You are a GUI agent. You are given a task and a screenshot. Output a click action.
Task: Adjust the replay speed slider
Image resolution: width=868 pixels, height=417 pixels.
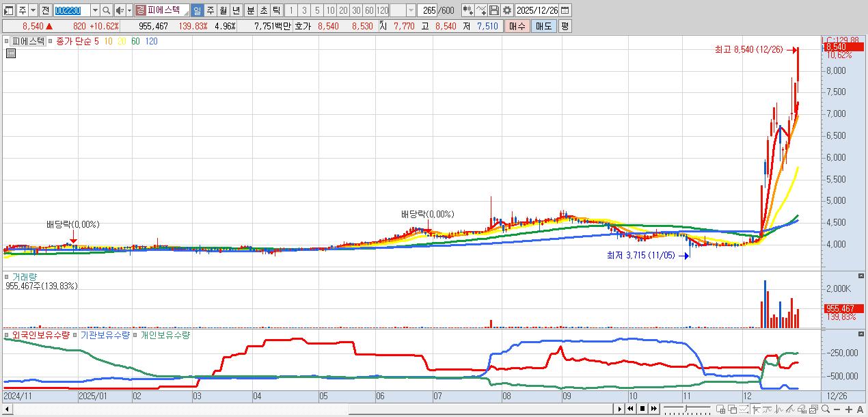687,409
